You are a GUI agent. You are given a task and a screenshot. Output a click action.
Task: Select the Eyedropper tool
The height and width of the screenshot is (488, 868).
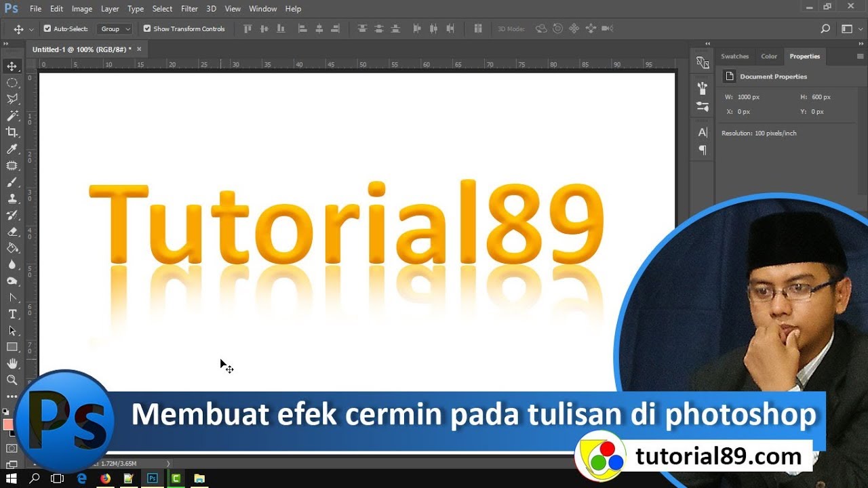(12, 149)
